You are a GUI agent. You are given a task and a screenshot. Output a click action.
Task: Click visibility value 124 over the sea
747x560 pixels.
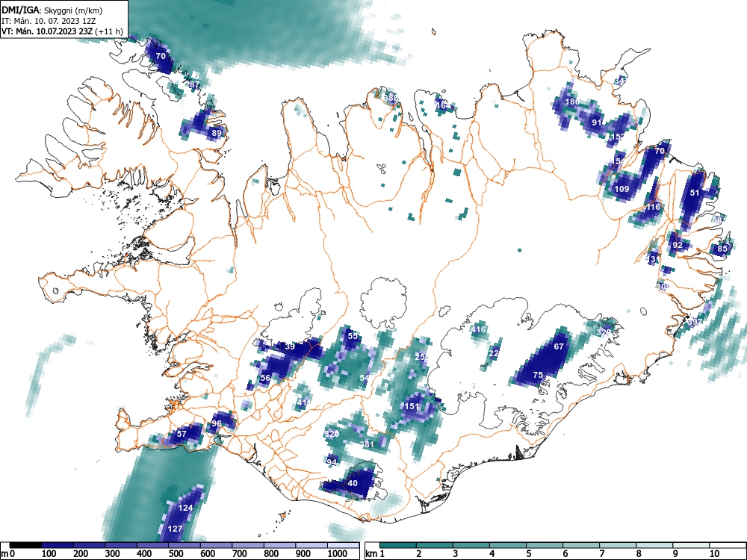tap(185, 508)
